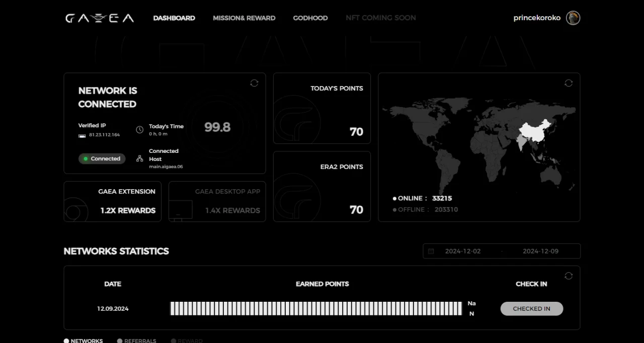Set end date 2024-12-09 field
Viewport: 644px width, 343px height.
541,251
